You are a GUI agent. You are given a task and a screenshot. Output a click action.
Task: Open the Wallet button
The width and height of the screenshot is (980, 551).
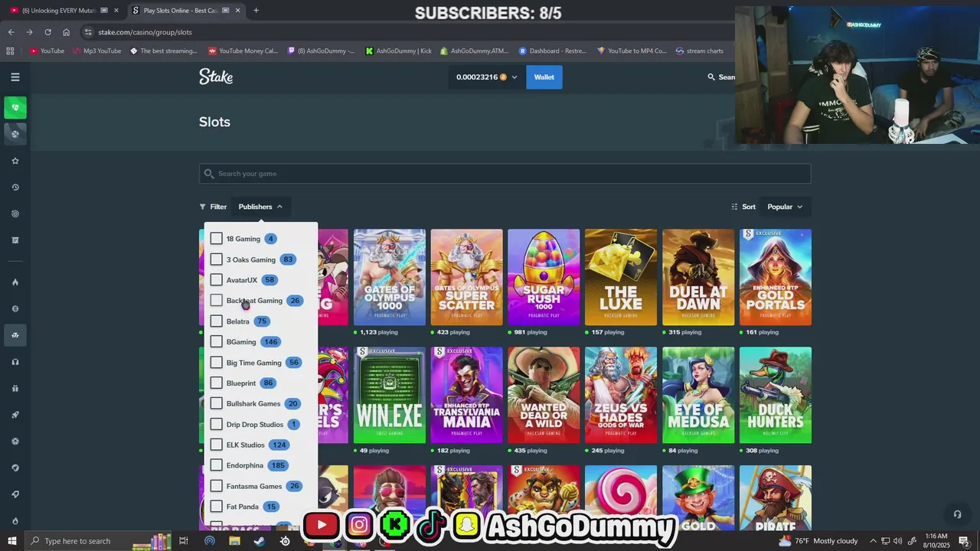point(544,77)
